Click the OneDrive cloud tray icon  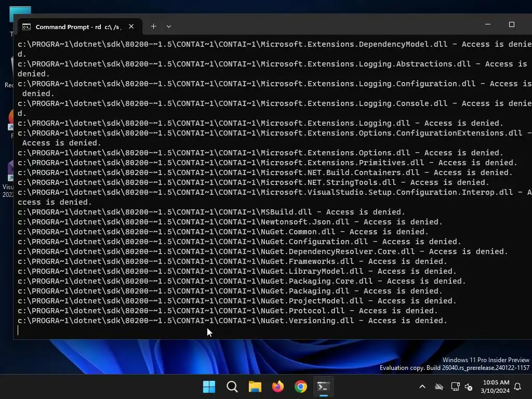(x=439, y=387)
